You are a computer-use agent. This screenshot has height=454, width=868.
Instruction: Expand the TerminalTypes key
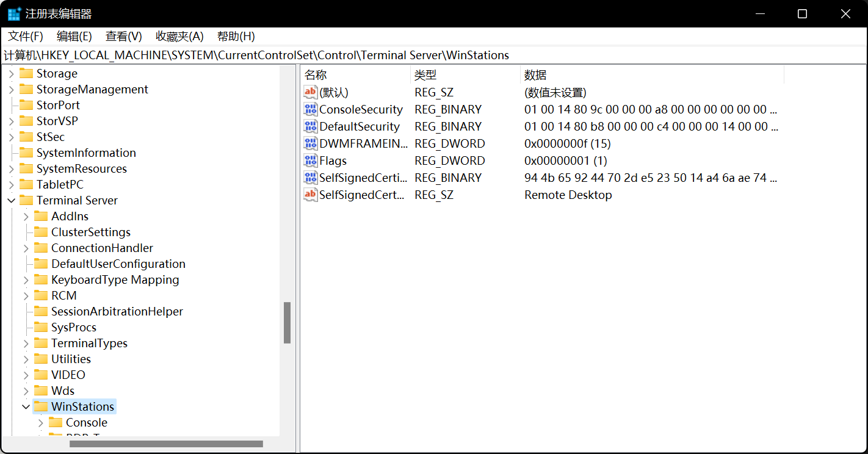point(26,343)
